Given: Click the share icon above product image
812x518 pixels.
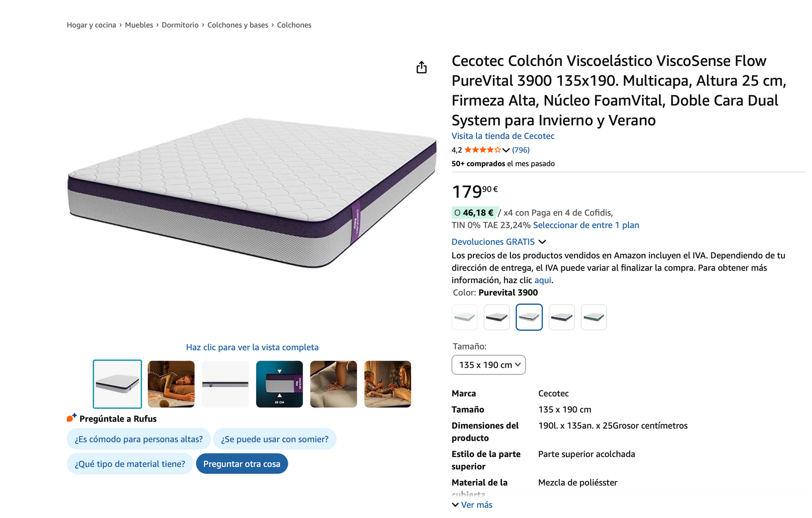Looking at the screenshot, I should tap(421, 67).
